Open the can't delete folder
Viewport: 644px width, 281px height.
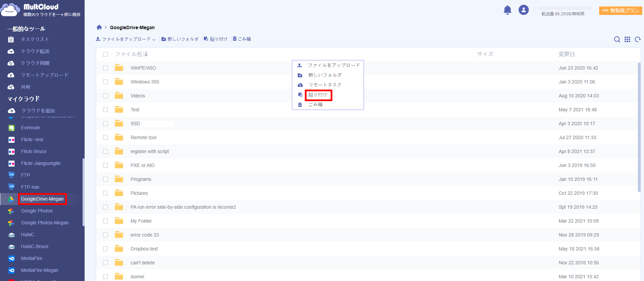click(x=142, y=263)
